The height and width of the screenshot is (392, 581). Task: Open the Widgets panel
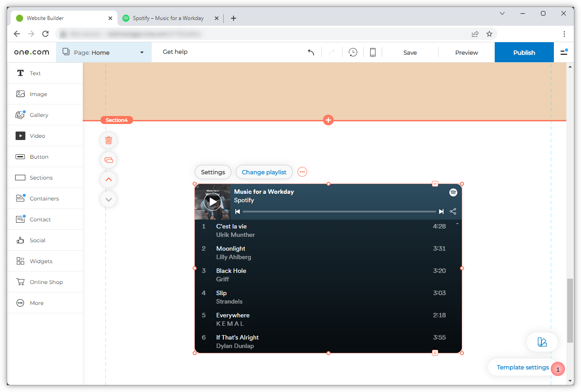coord(41,261)
